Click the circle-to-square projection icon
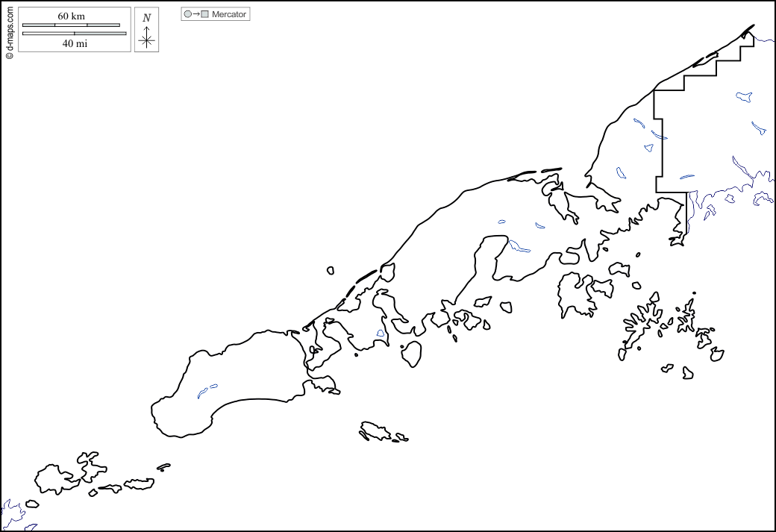The image size is (776, 532). [x=196, y=14]
